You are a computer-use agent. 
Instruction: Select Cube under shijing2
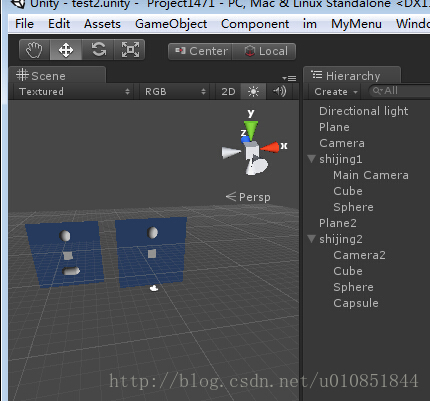(x=348, y=271)
